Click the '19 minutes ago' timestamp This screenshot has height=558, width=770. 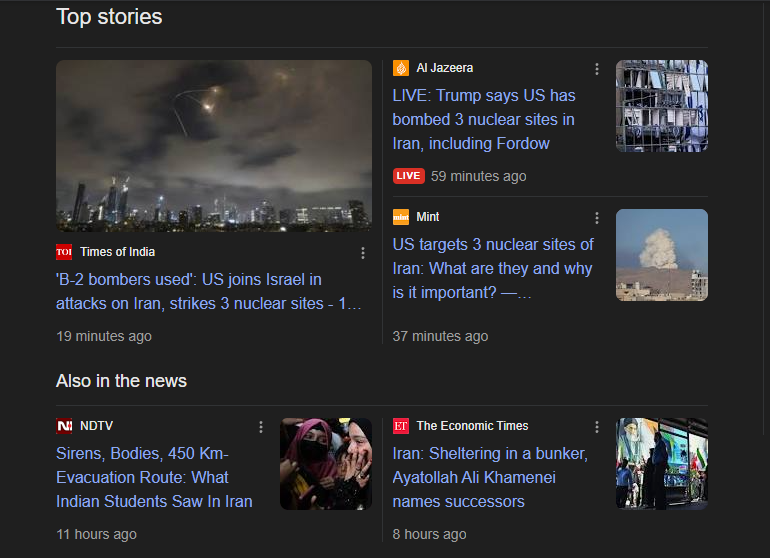(104, 336)
